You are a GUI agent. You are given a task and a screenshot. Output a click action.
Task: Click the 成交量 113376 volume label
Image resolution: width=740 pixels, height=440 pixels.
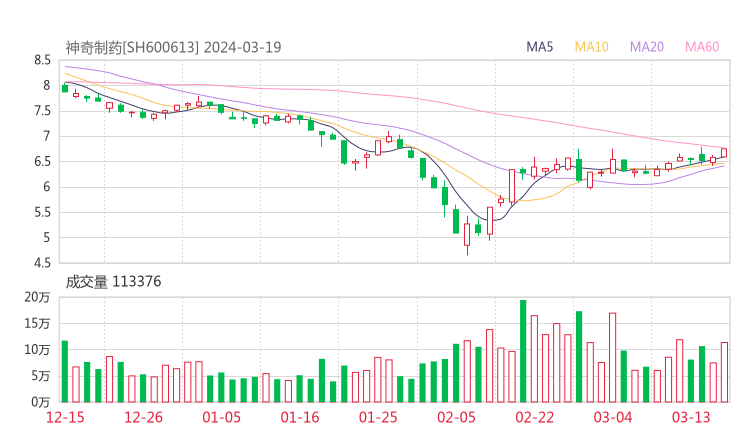(113, 282)
